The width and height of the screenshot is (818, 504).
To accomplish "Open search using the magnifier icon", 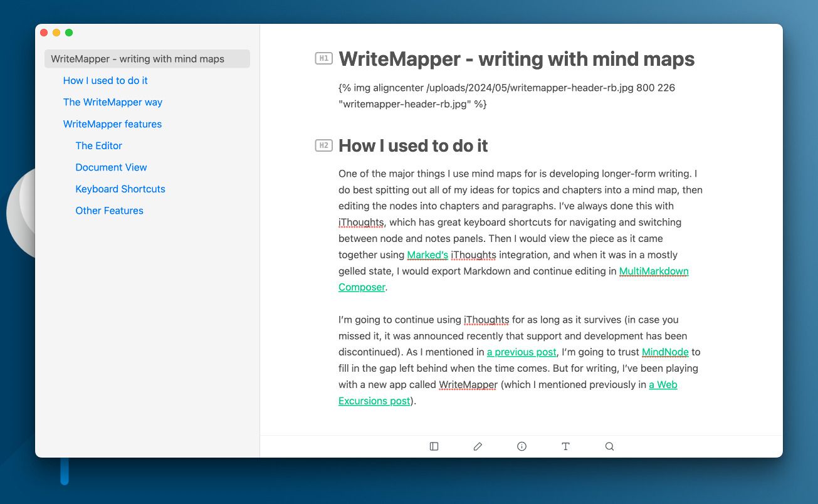I will 609,446.
